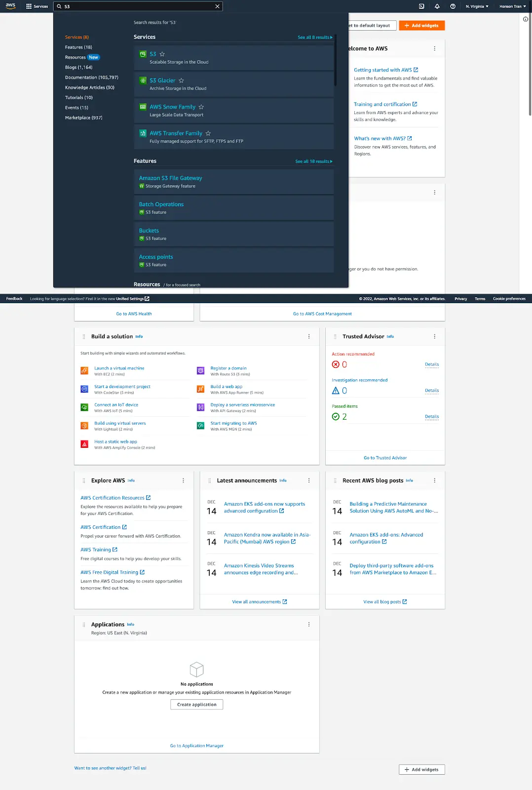Grab the Build a solution drag handle
This screenshot has width=532, height=790.
[x=84, y=337]
